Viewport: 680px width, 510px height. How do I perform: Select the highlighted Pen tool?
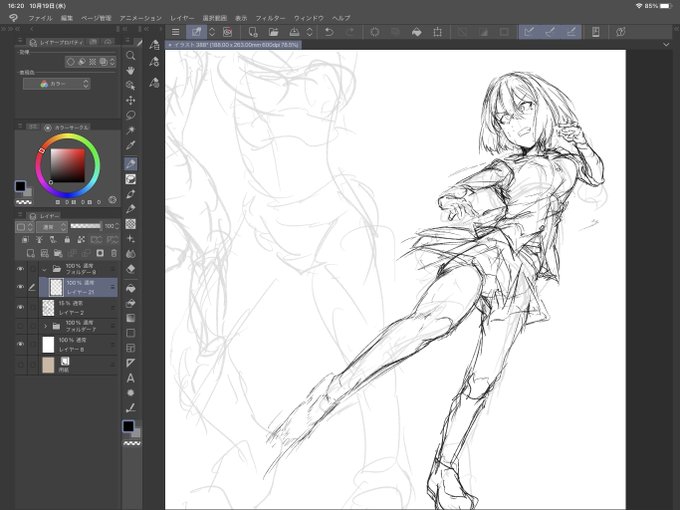click(x=131, y=163)
